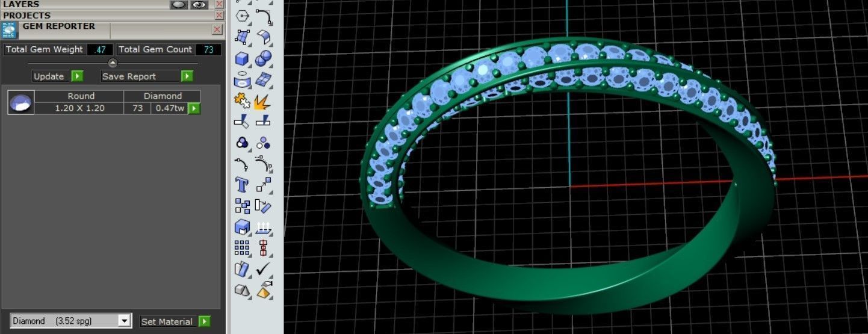The image size is (868, 334).
Task: Click the 1.20 X 1.20 size cell
Action: (x=79, y=108)
